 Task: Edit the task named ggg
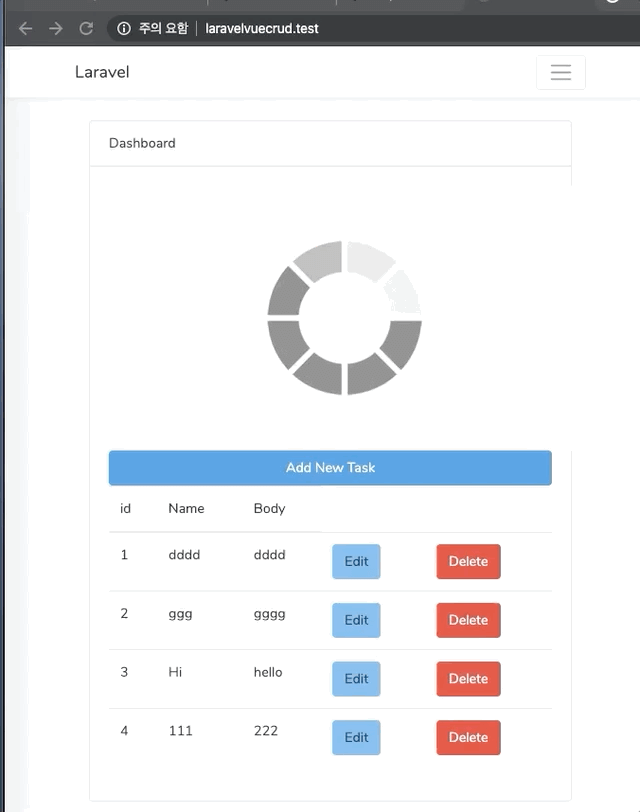356,620
